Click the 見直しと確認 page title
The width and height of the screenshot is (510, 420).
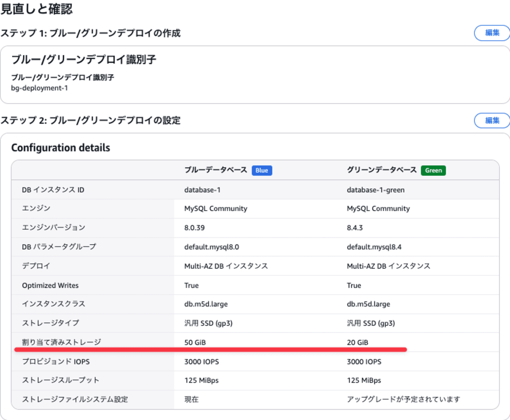[x=36, y=9]
